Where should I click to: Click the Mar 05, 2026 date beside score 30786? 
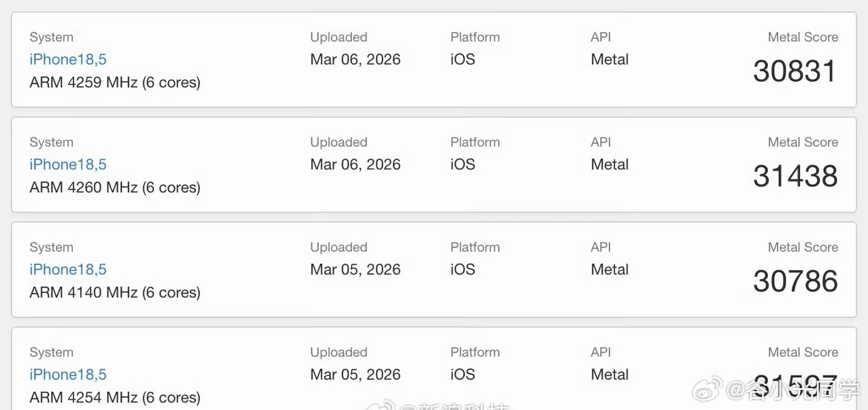pos(355,269)
